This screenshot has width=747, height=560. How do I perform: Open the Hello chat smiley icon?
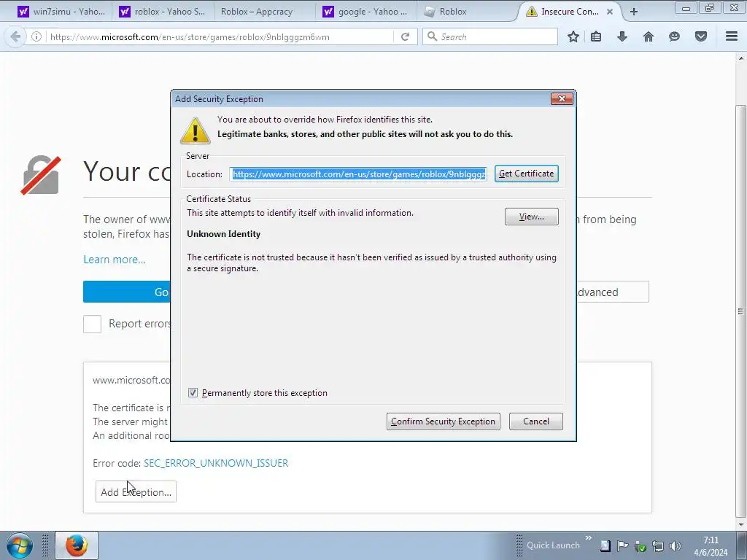coord(674,36)
